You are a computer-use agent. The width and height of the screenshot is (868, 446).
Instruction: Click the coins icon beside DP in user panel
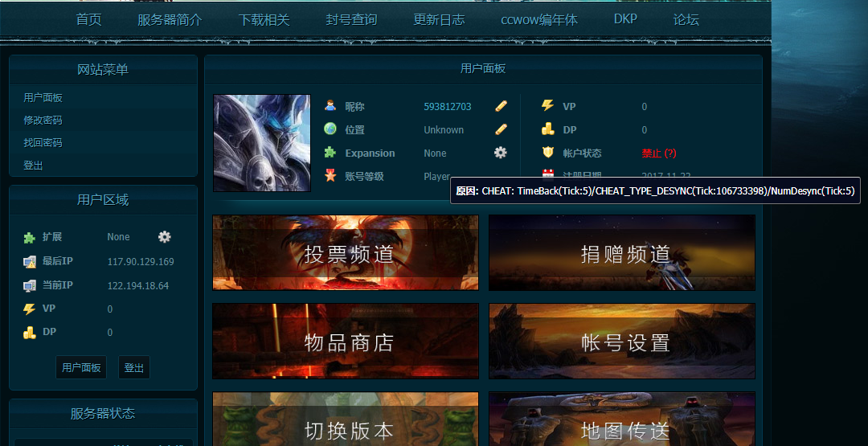(x=547, y=129)
